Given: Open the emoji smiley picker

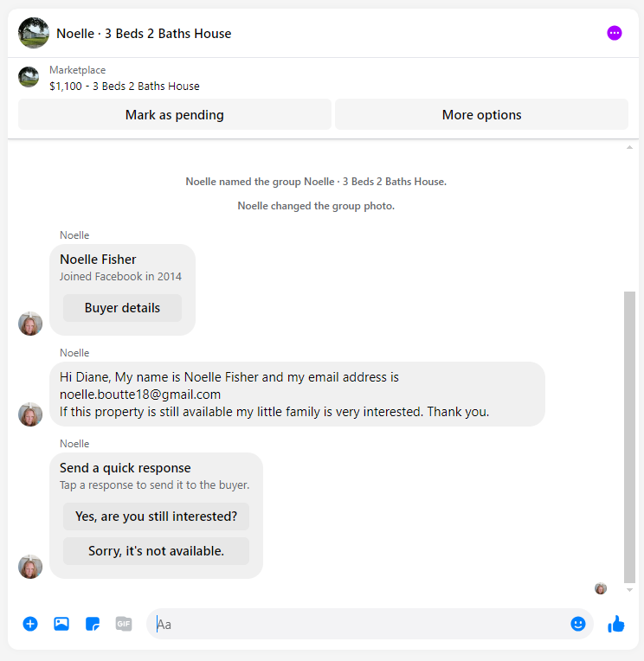Looking at the screenshot, I should [x=578, y=624].
